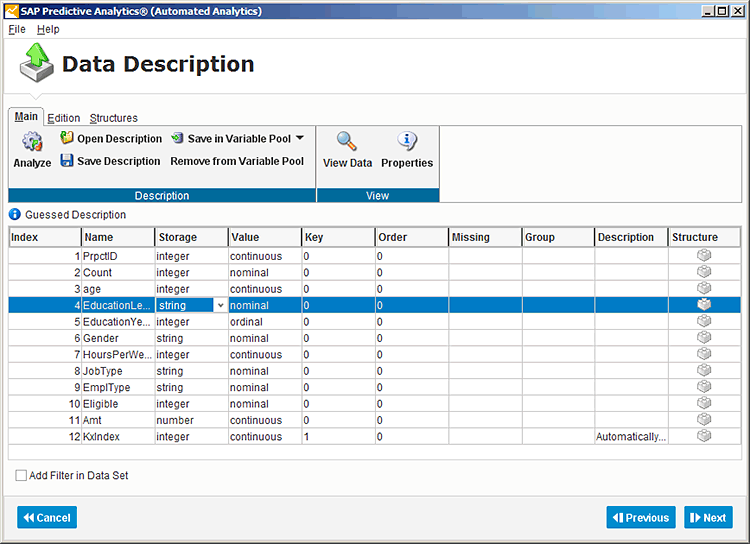Click structure icon in KxIndex row
Viewport: 750px width, 544px height.
[704, 436]
